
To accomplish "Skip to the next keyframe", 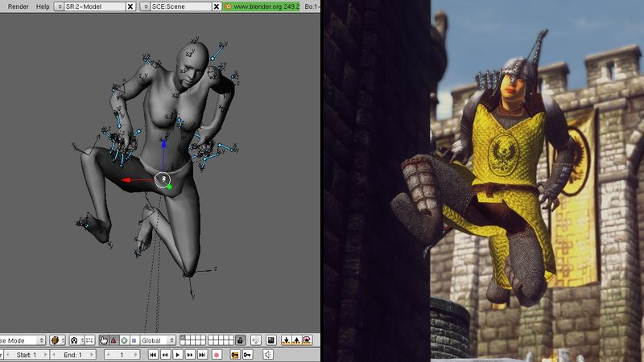I will (190, 355).
